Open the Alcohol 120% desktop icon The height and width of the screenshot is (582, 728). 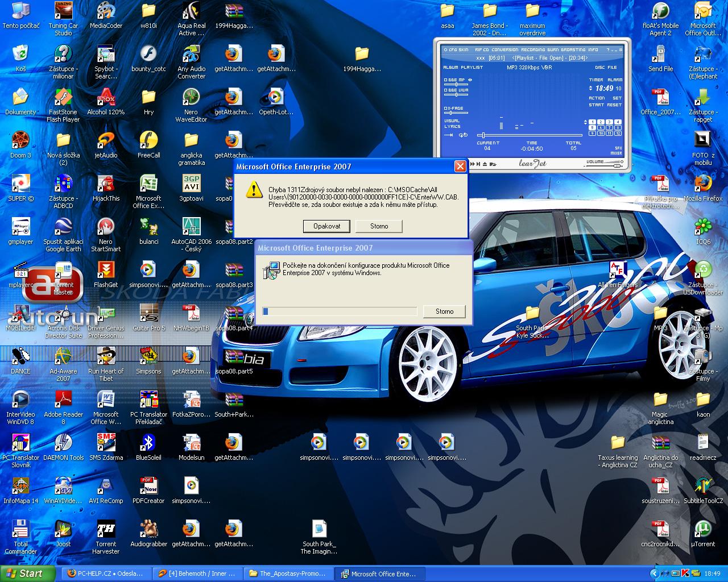[x=106, y=98]
